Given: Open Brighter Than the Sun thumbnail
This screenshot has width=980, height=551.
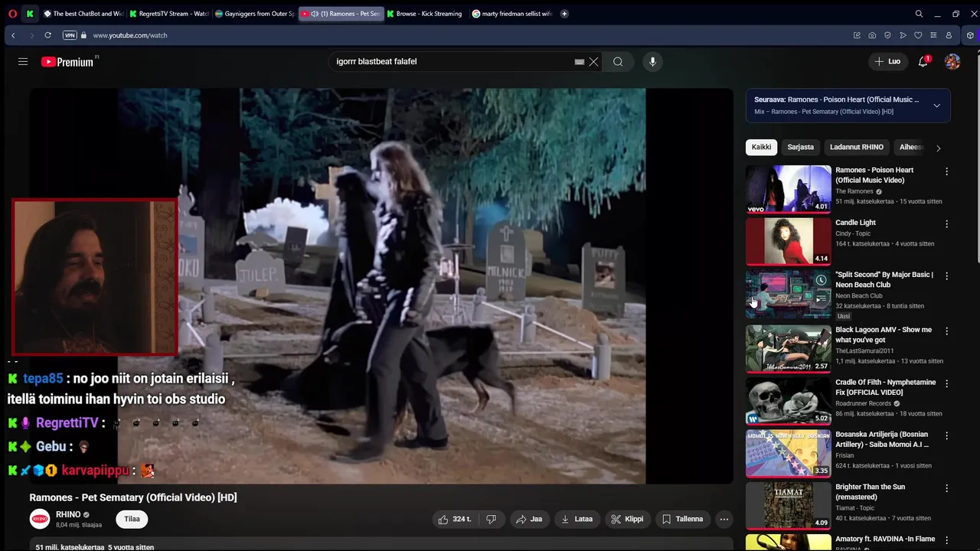Looking at the screenshot, I should pos(788,505).
